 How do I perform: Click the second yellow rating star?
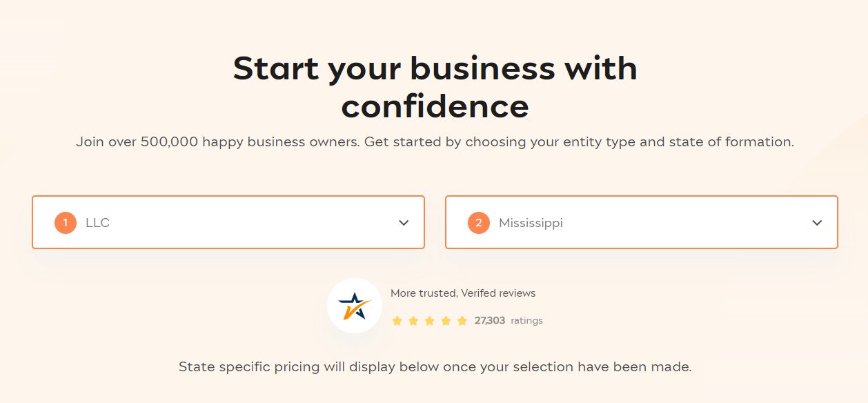[413, 321]
